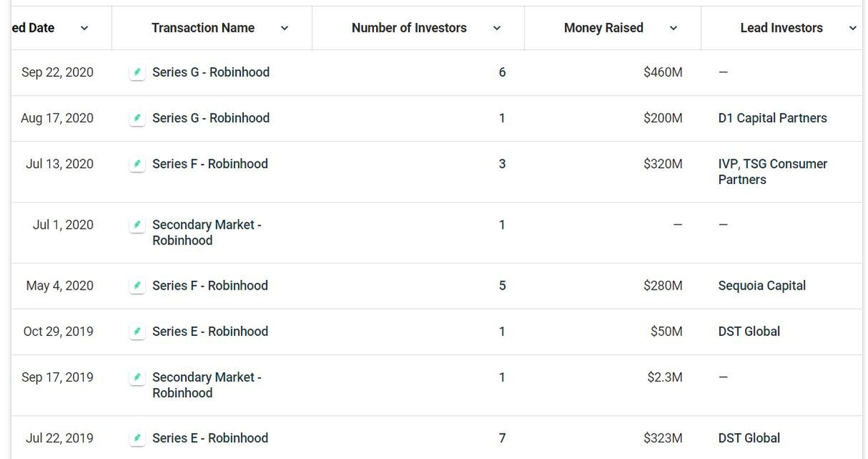
Task: Open the Lead Investors column dropdown
Action: [853, 28]
